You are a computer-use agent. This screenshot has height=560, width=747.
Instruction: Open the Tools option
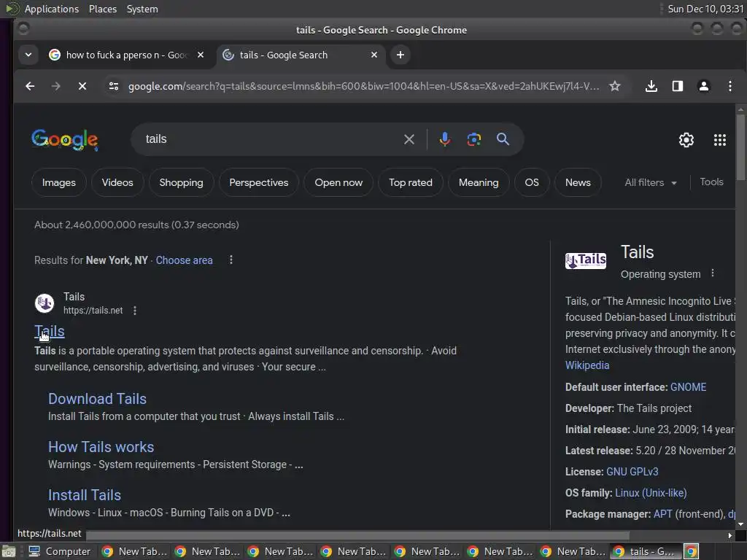[x=711, y=182]
